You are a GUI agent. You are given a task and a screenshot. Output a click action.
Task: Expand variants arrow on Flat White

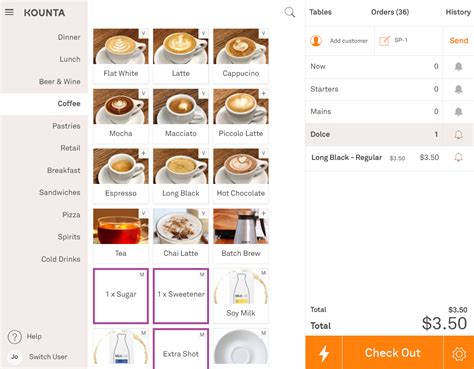pos(144,33)
